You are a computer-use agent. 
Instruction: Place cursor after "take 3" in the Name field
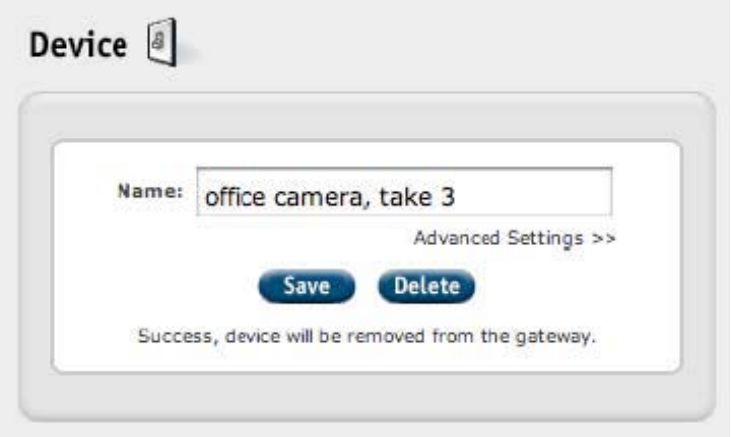click(x=457, y=197)
